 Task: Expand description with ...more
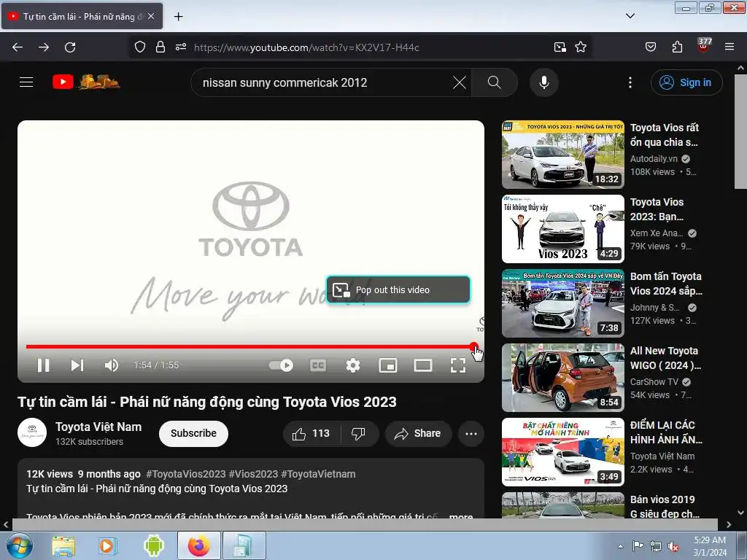click(461, 516)
